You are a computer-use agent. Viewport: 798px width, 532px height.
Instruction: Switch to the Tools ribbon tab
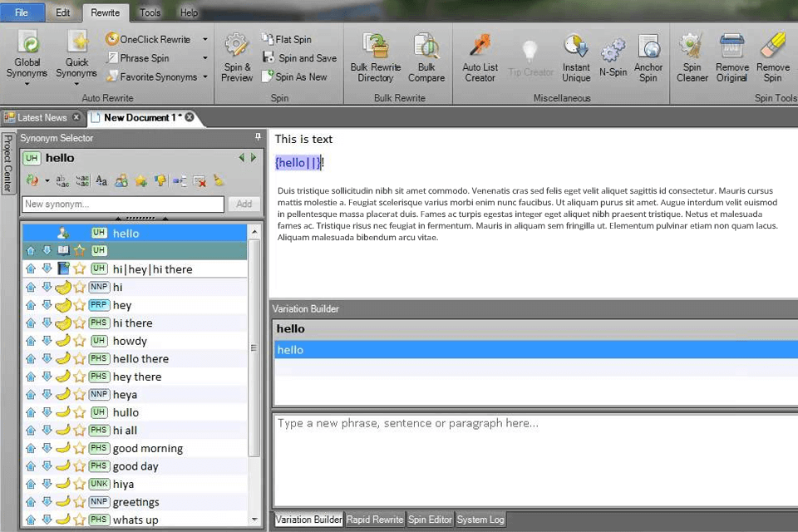coord(150,12)
